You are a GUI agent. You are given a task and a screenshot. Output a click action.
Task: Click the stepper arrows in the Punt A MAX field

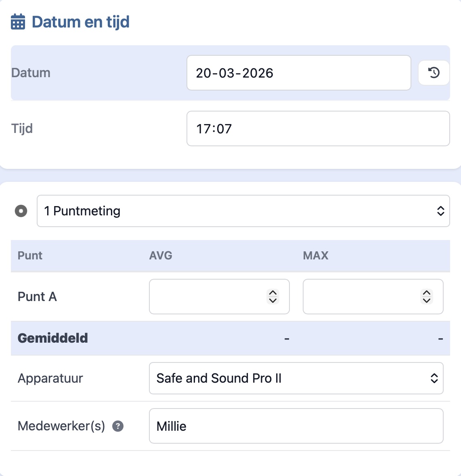click(426, 297)
